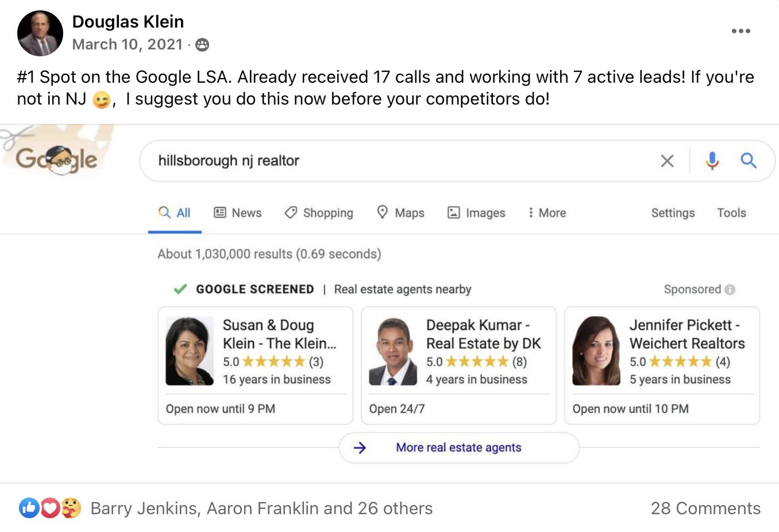Open Jennifer Pickett Weichert Realtors listing

pyautogui.click(x=687, y=334)
